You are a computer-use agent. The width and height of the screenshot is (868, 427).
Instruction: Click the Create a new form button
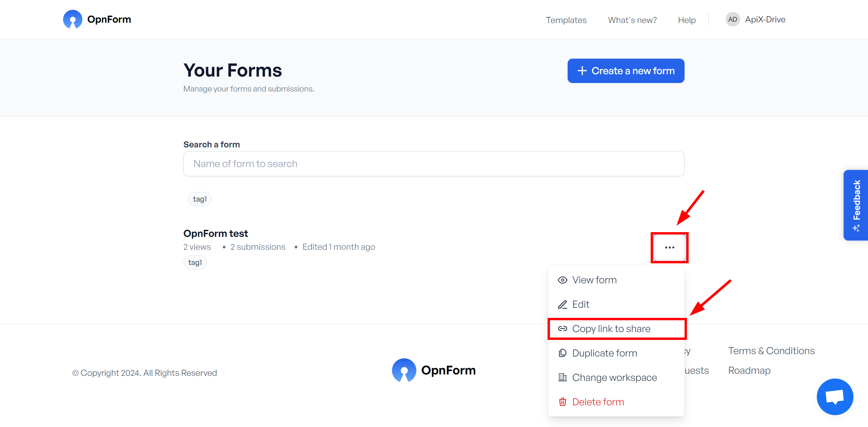626,70
